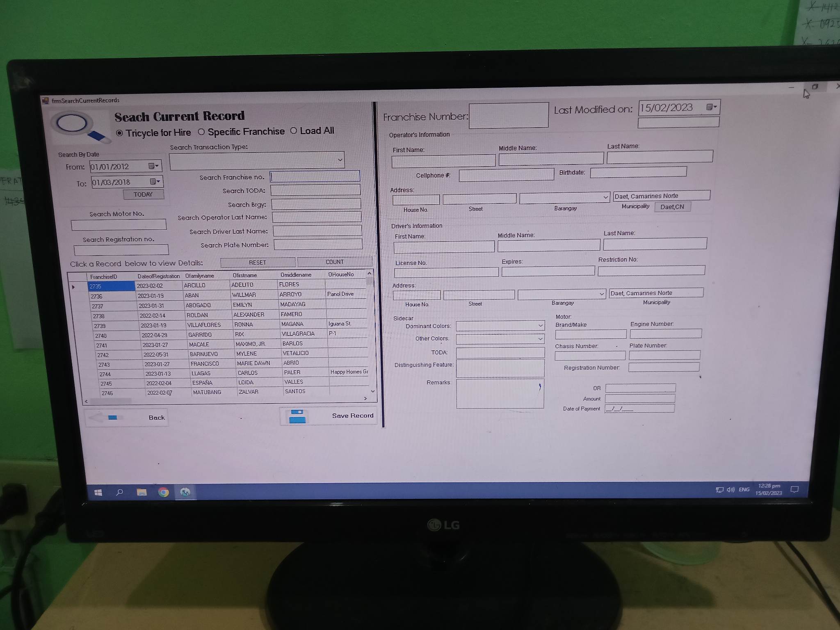Click the floppy disk Save Record icon

click(297, 416)
